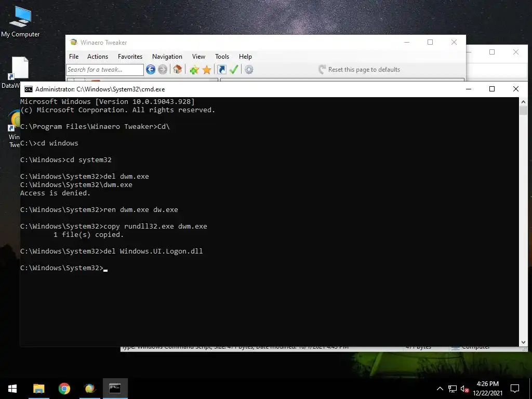Click the green plus add-favorite icon
The image size is (532, 399).
pos(194,70)
